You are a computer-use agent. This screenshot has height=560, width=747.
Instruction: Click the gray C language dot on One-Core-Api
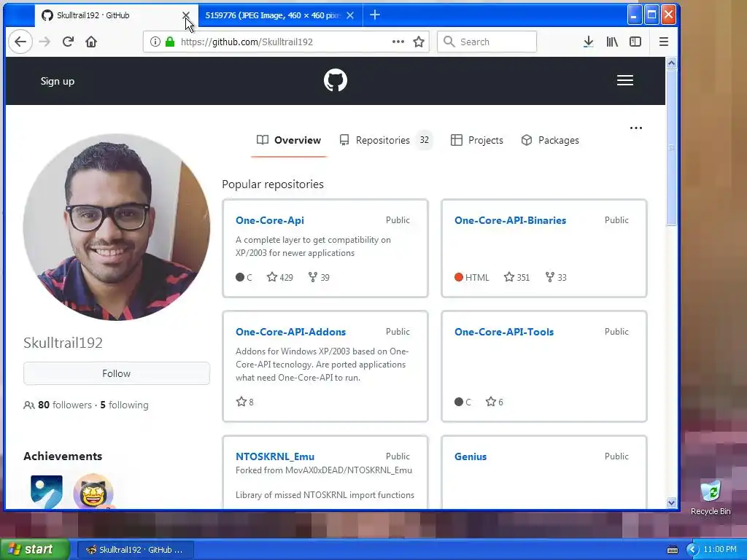coord(239,277)
